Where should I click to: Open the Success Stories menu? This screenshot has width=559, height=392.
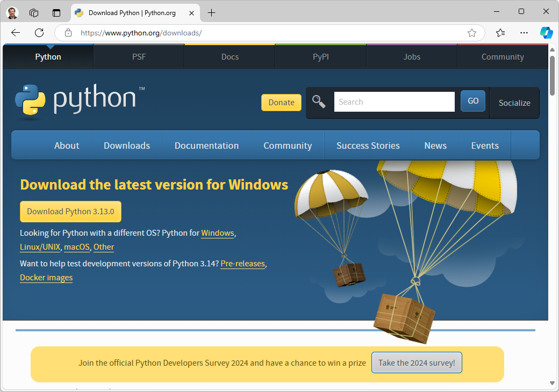368,146
